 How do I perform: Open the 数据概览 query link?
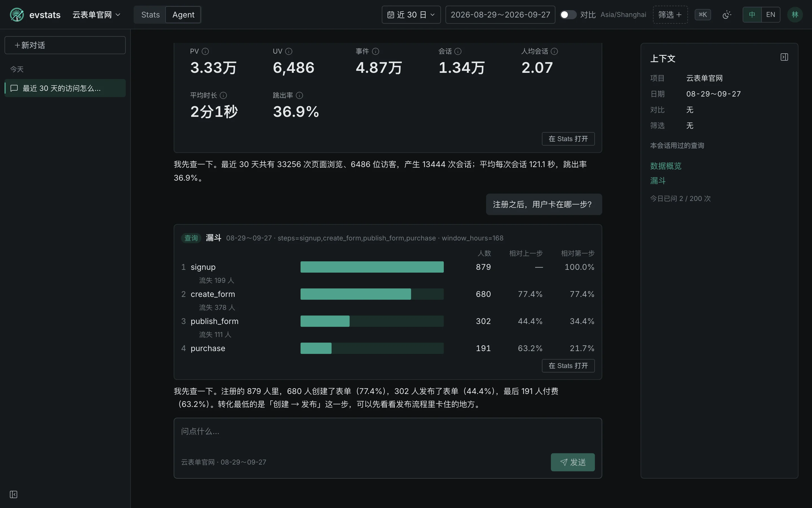(666, 166)
